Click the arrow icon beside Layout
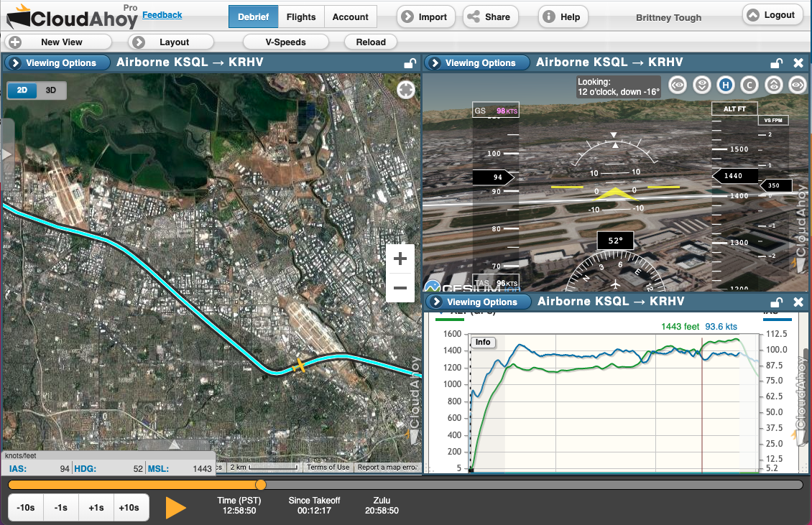This screenshot has height=525, width=812. point(138,42)
